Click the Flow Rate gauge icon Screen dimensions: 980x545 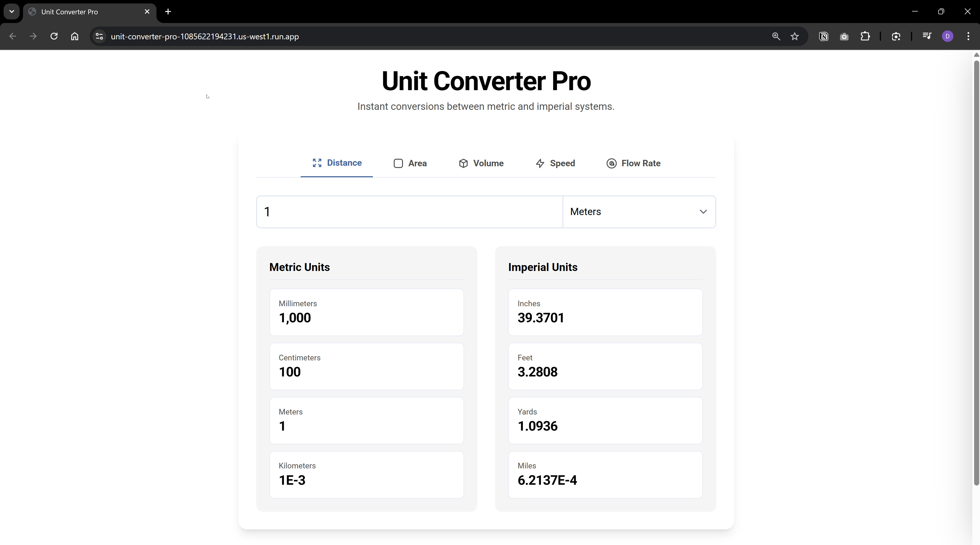(611, 163)
